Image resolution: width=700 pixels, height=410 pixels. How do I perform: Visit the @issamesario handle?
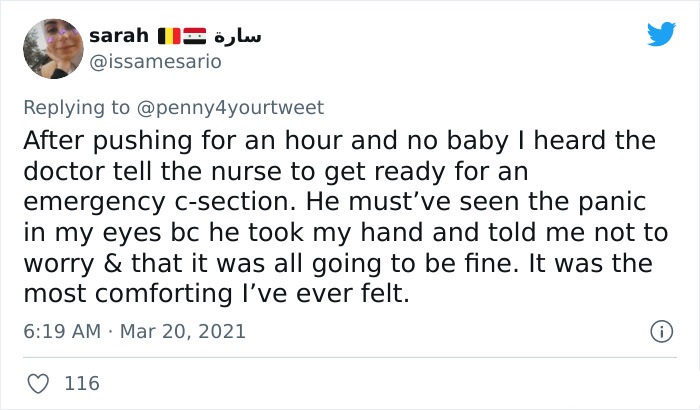coord(155,62)
